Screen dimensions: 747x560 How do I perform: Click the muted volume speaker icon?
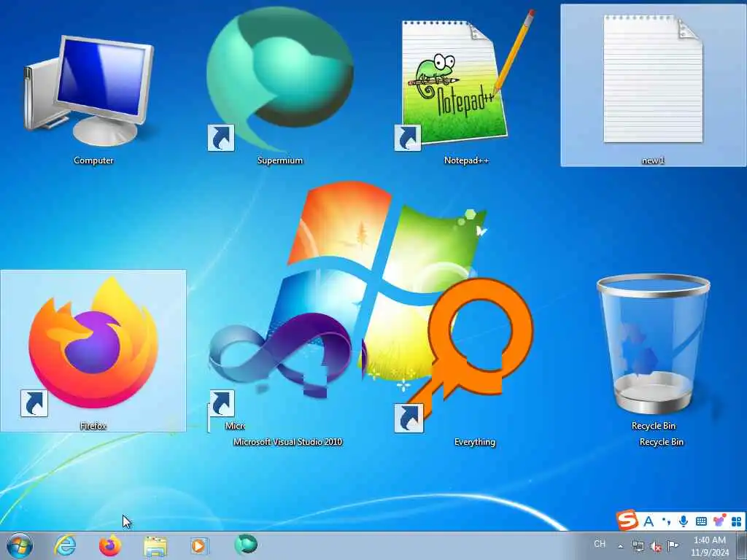(x=656, y=546)
